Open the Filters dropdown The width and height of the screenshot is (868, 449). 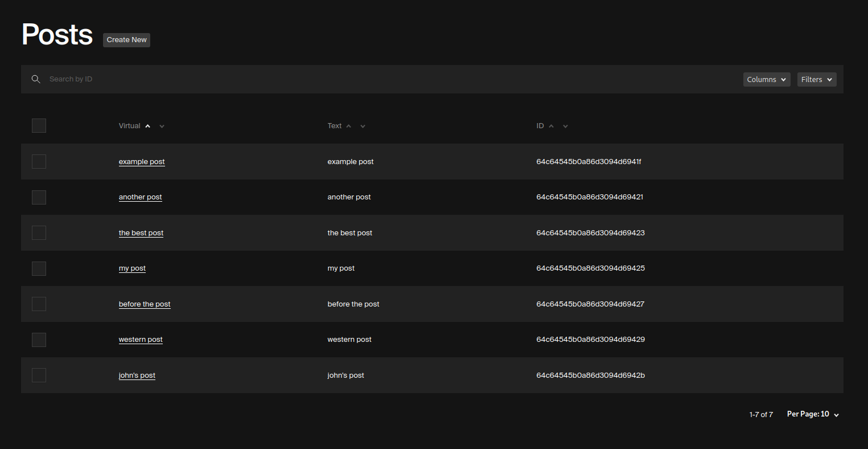pos(816,79)
